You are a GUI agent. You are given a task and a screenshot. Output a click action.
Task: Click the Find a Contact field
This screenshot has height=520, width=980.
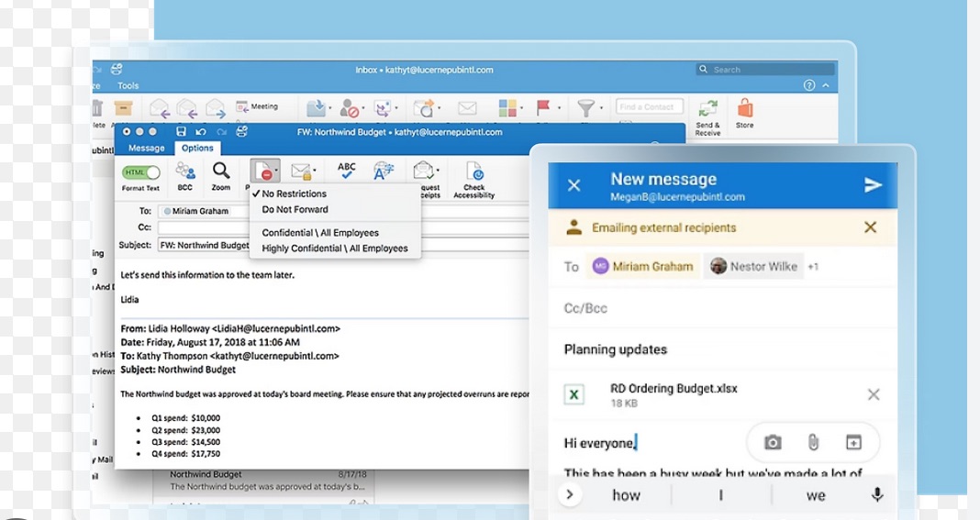pos(650,107)
